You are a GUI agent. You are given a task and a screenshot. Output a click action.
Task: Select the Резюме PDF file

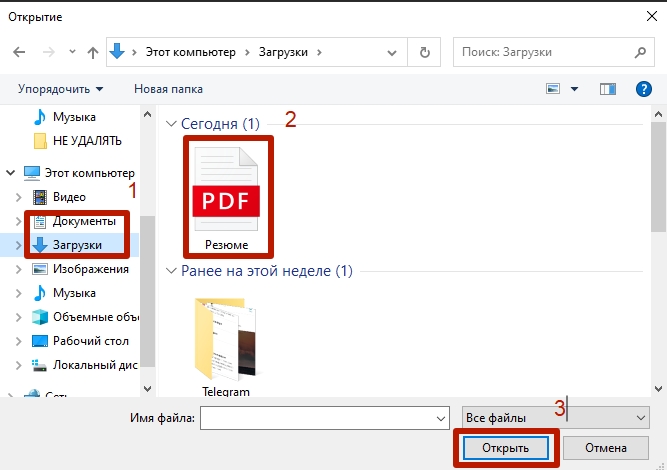pos(226,195)
